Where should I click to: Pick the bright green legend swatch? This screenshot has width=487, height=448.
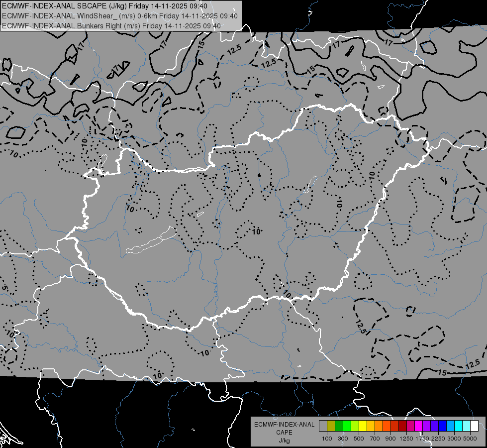click(347, 426)
